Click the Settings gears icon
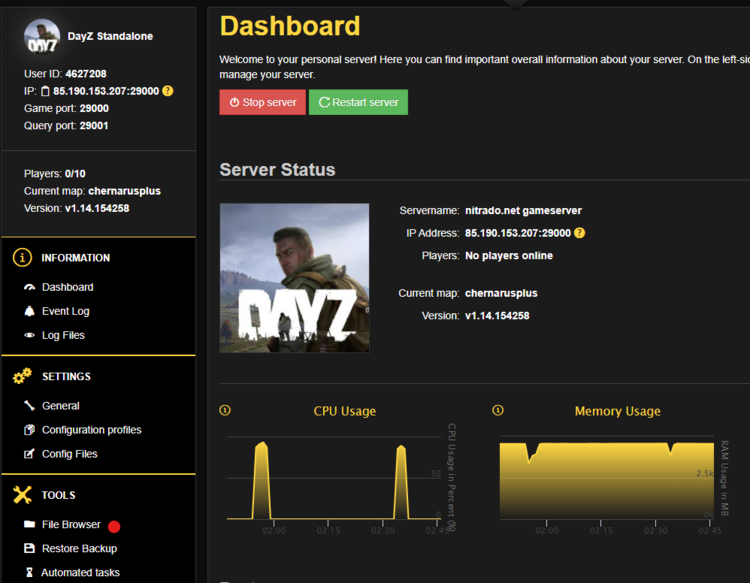The width and height of the screenshot is (750, 583). point(22,376)
